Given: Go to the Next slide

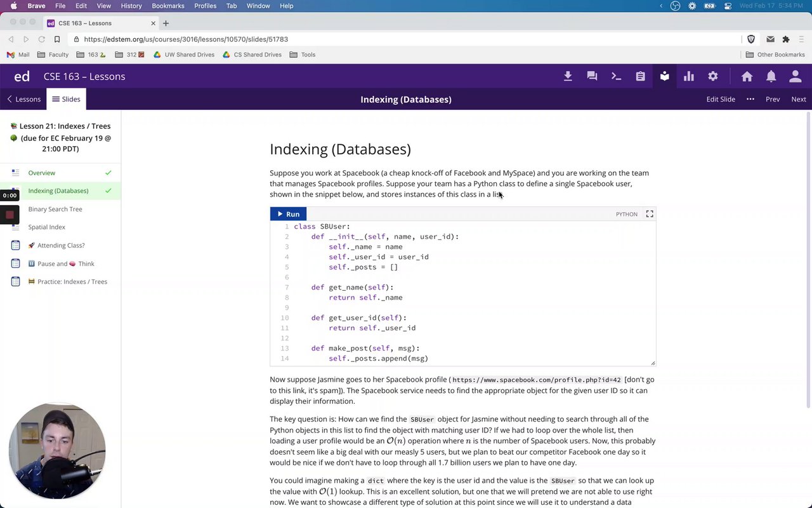Looking at the screenshot, I should click(x=799, y=99).
